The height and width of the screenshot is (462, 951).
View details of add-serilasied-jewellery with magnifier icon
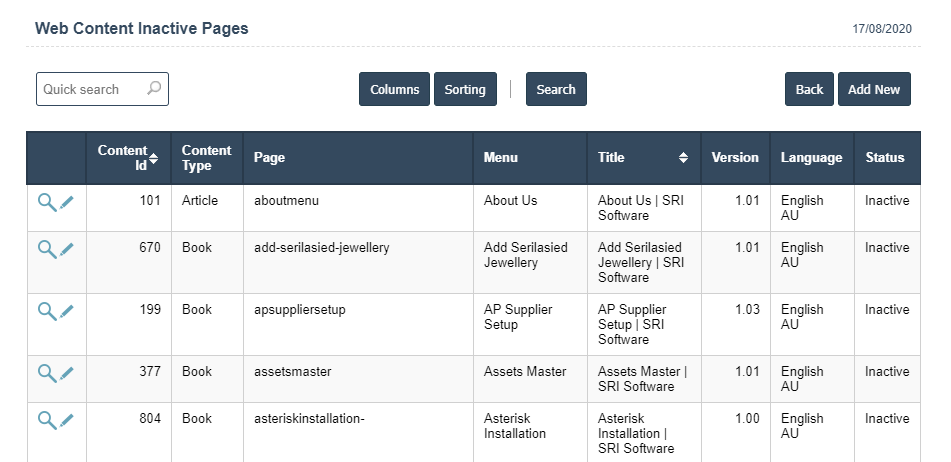pyautogui.click(x=46, y=249)
